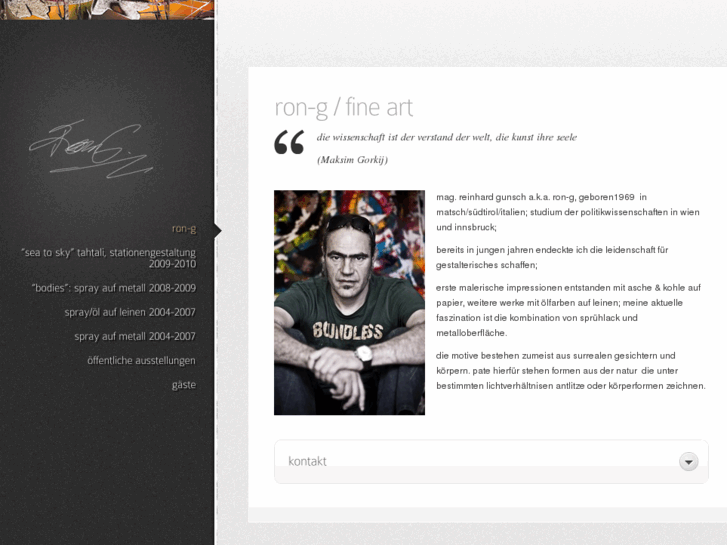Open "sea to sky" tahtali stationengestaltung page
727x545 pixels.
tap(108, 258)
